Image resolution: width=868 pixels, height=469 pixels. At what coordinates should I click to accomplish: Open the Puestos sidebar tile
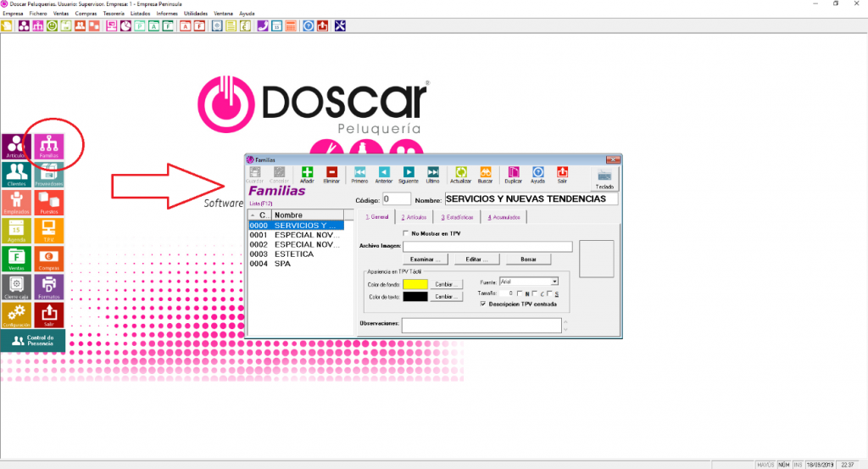click(48, 204)
